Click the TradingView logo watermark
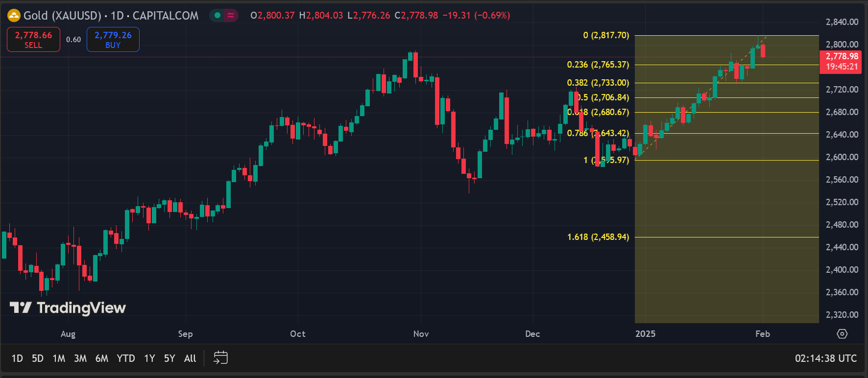The width and height of the screenshot is (868, 378). [68, 307]
